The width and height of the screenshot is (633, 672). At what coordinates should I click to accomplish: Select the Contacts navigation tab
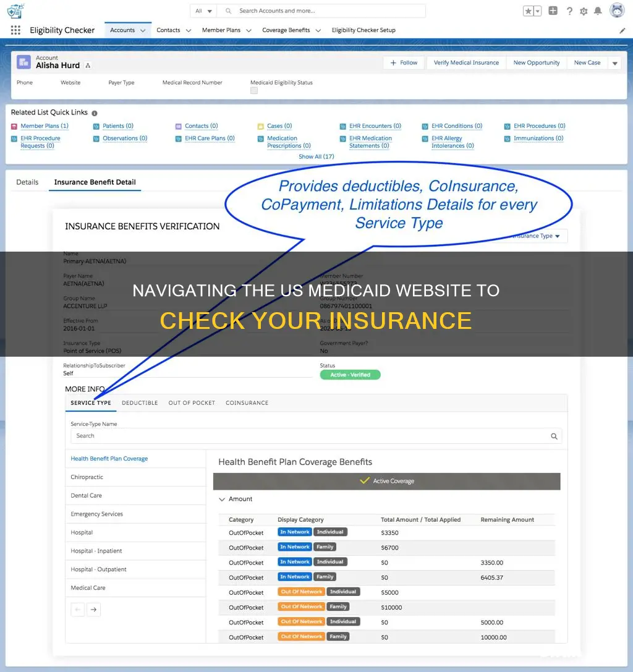[x=168, y=30]
